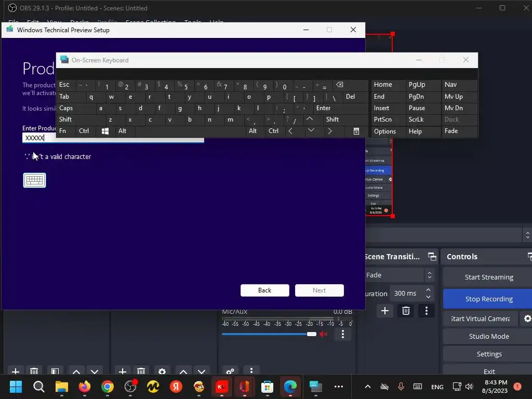This screenshot has height=399, width=532.
Task: Switch to OBS Studio taskbar icon
Action: 130,387
